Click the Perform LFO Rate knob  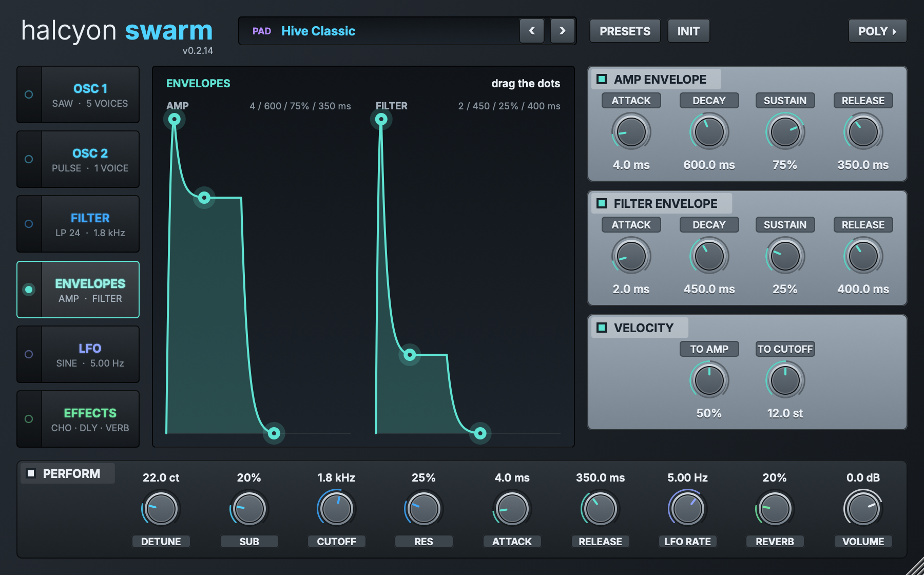pos(687,509)
